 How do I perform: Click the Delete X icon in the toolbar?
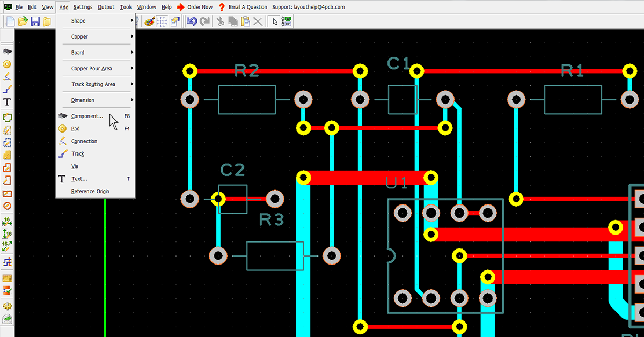tap(257, 21)
